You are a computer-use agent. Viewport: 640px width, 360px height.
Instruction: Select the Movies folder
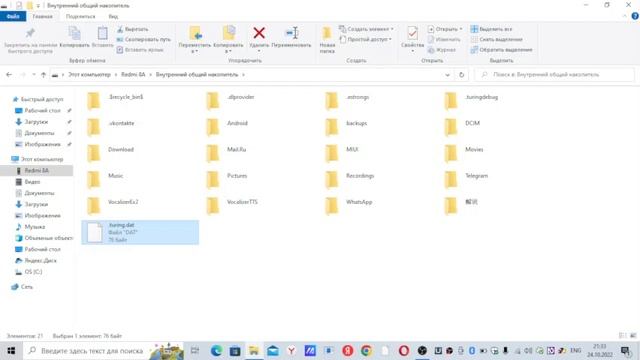[x=464, y=153]
